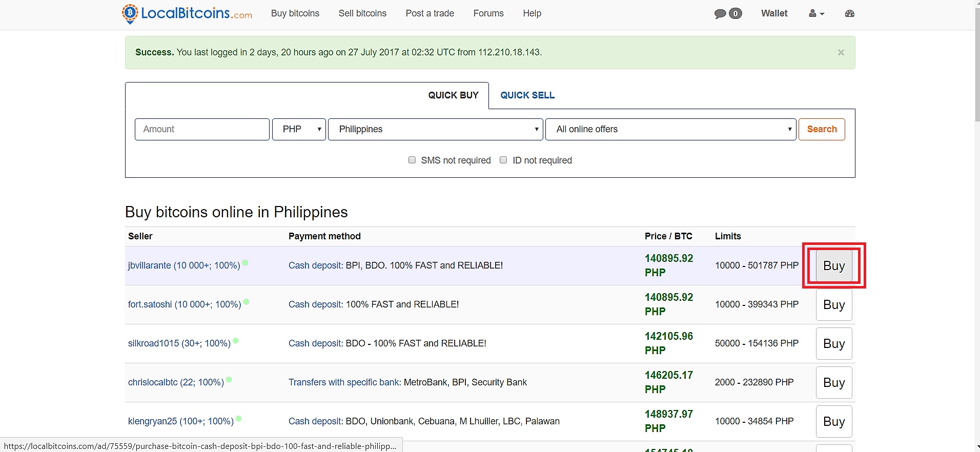
Task: Open Sell bitcoins menu
Action: (x=362, y=13)
